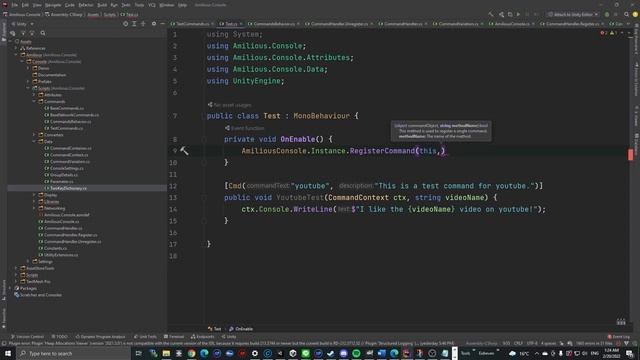Screen dimensions: 640x360
Task: Open Unit Tests tool window
Action: click(145, 337)
